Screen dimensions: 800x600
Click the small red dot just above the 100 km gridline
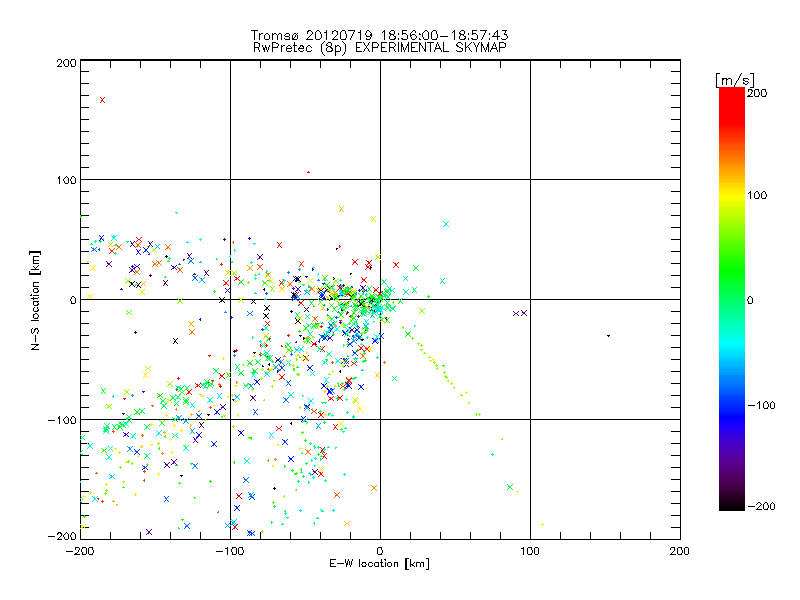click(308, 172)
